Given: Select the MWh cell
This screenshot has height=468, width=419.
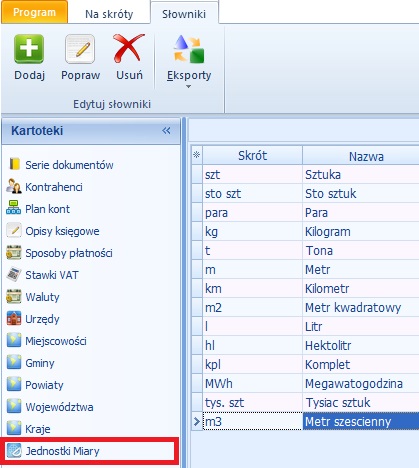Looking at the screenshot, I should 252,383.
